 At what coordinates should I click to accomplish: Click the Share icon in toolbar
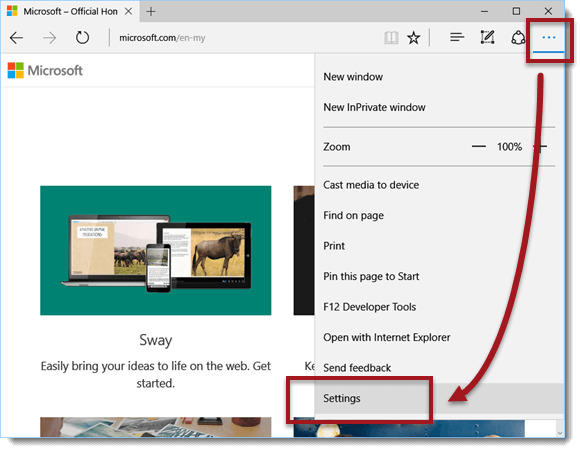click(x=518, y=38)
